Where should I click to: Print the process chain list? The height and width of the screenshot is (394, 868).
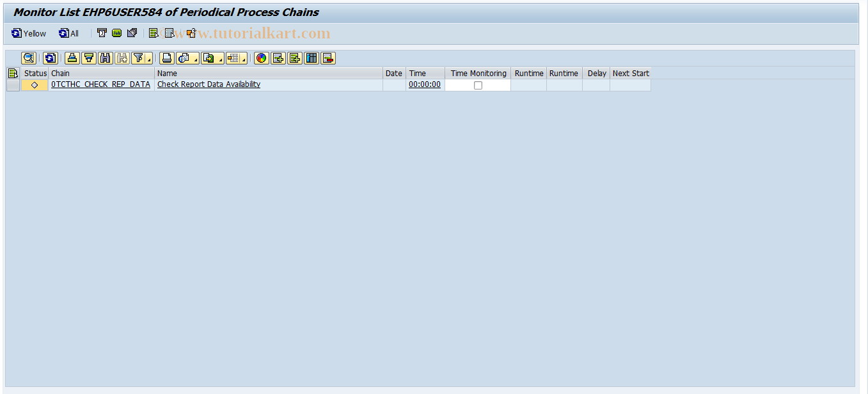tap(165, 58)
